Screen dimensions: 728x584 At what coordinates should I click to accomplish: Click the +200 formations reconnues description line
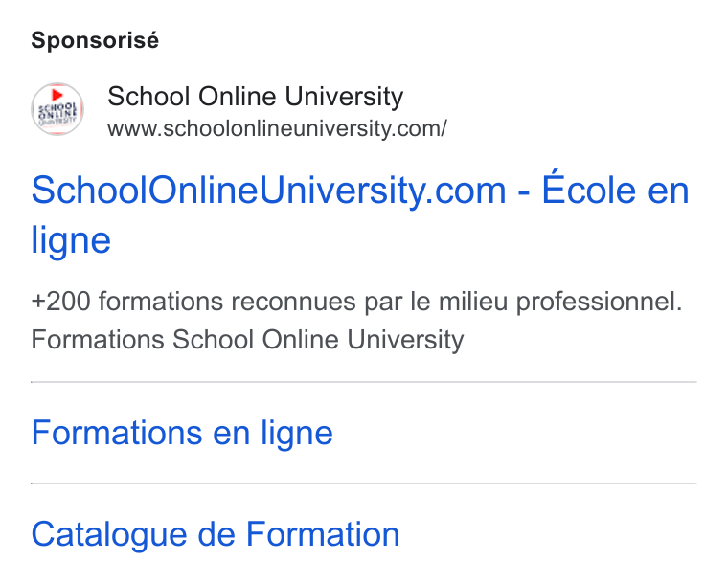[356, 302]
